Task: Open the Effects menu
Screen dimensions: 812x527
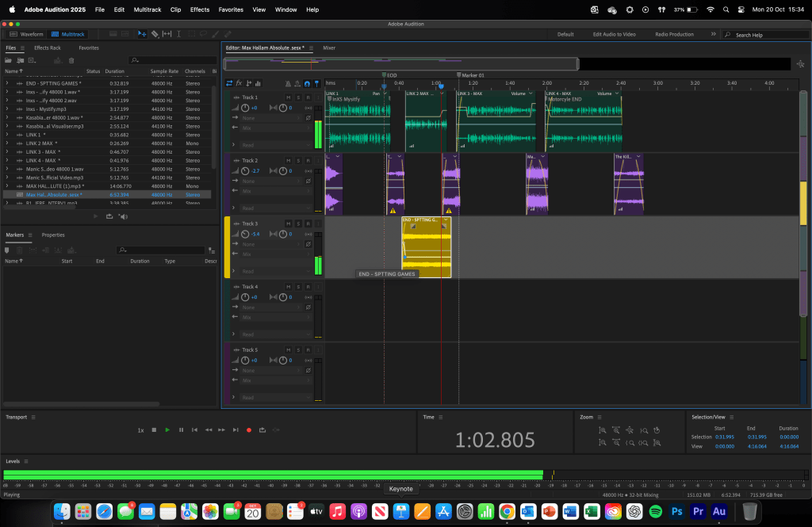Action: coord(200,10)
